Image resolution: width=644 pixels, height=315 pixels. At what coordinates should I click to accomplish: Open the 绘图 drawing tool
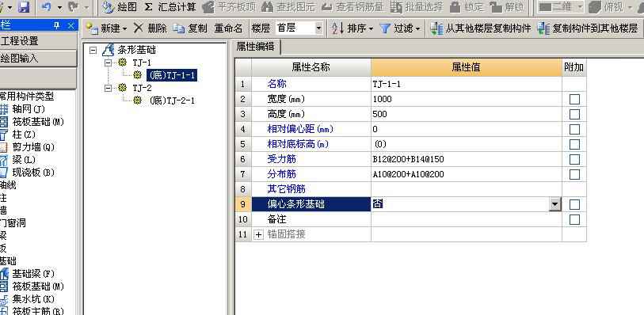click(120, 7)
